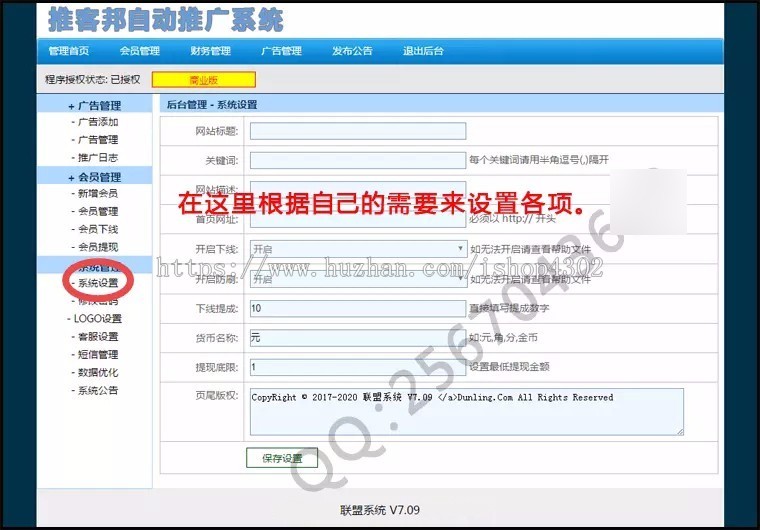Click the 页尾版权 copyright textarea
This screenshot has width=760, height=530.
click(467, 411)
